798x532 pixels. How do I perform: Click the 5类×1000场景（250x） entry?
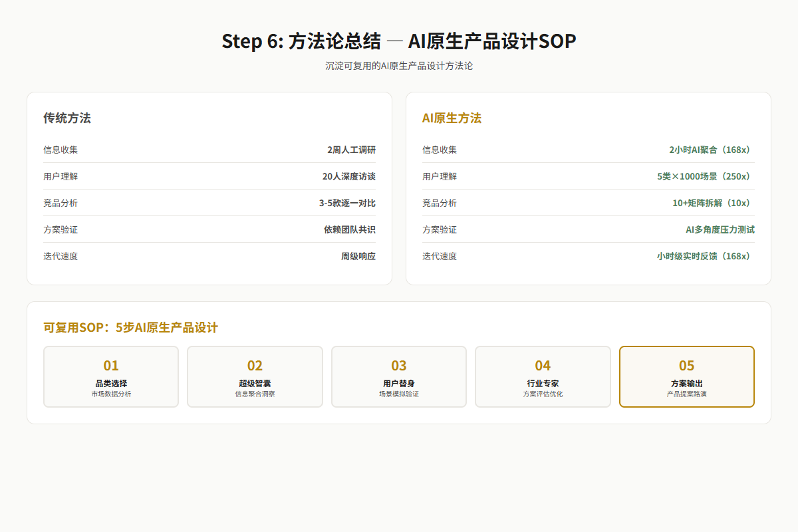(706, 176)
